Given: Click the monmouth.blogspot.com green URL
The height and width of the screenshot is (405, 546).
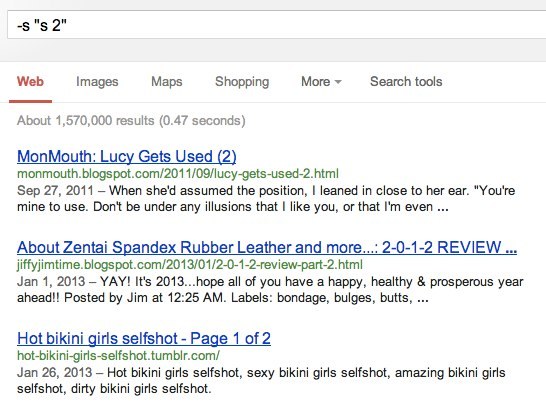Looking at the screenshot, I should coord(178,173).
